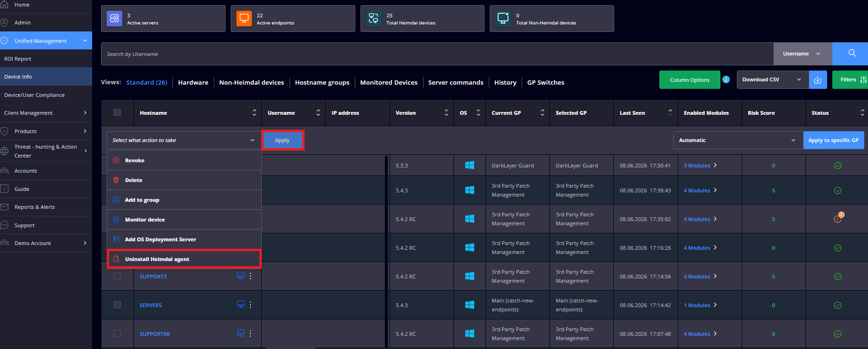Click the Guide info icon in the sidebar

[4, 189]
